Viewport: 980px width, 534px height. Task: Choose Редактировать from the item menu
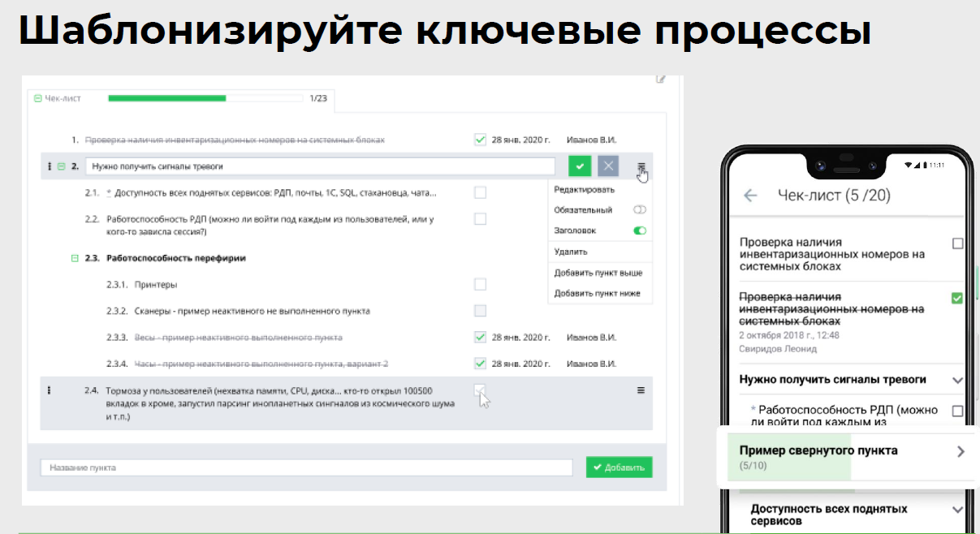point(585,189)
